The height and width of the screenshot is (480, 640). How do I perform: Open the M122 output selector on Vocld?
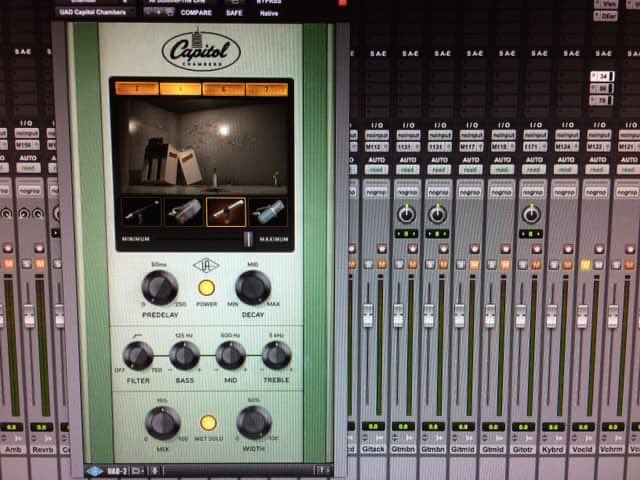(x=599, y=146)
